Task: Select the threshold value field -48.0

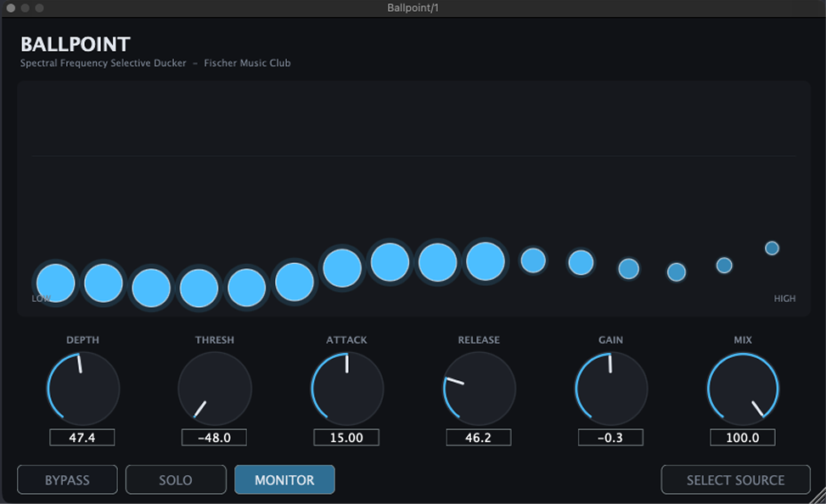Action: click(x=215, y=438)
